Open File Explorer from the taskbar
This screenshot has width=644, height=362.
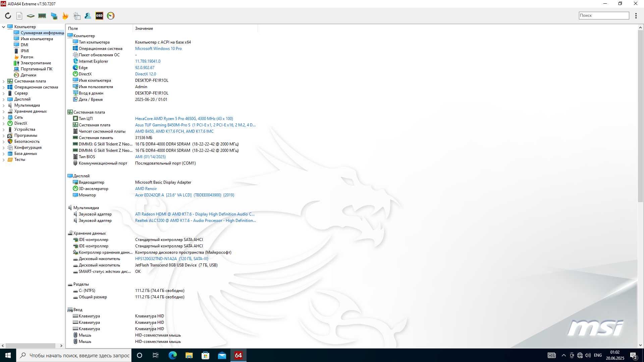point(189,355)
